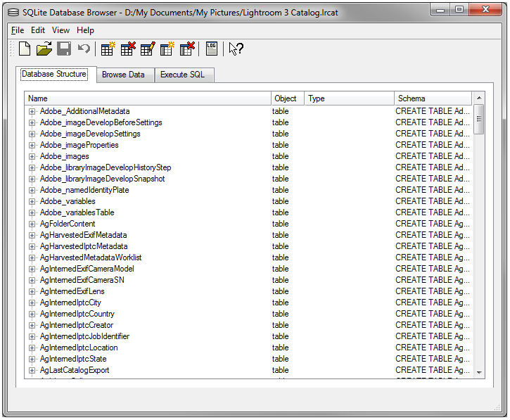This screenshot has height=420, width=510.
Task: Click the scrollbar up arrow
Action: coord(479,98)
